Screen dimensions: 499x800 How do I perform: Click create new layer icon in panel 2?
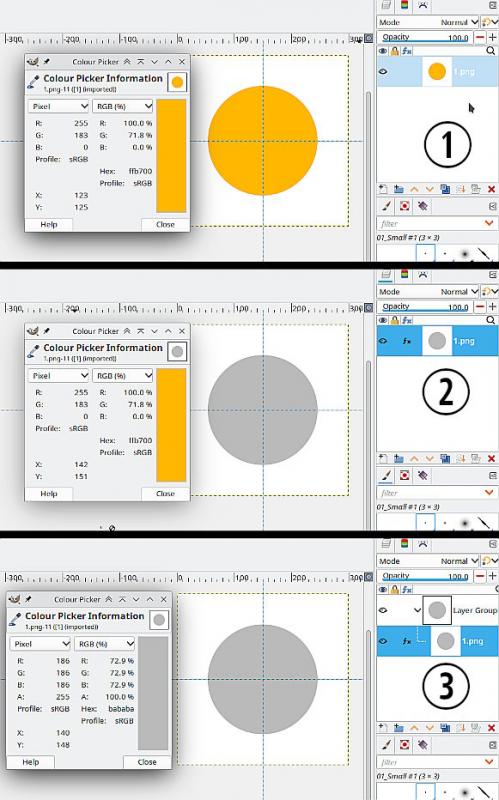383,458
